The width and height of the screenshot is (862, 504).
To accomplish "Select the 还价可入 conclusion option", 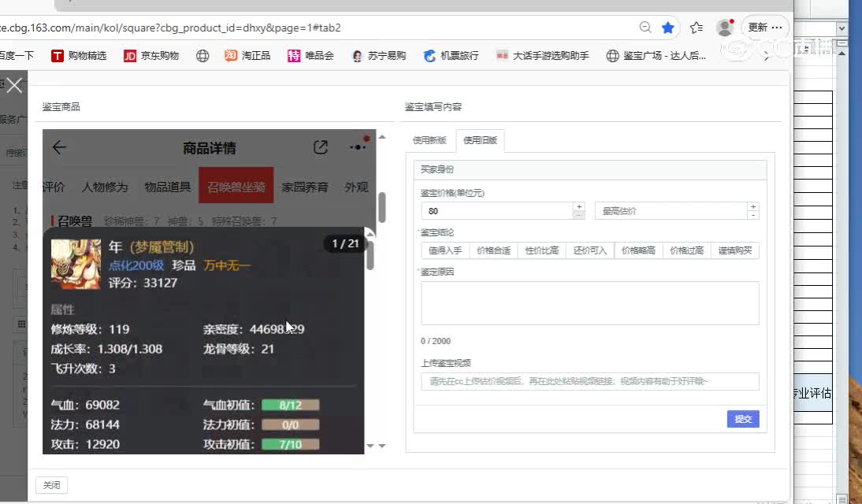I will click(x=590, y=250).
